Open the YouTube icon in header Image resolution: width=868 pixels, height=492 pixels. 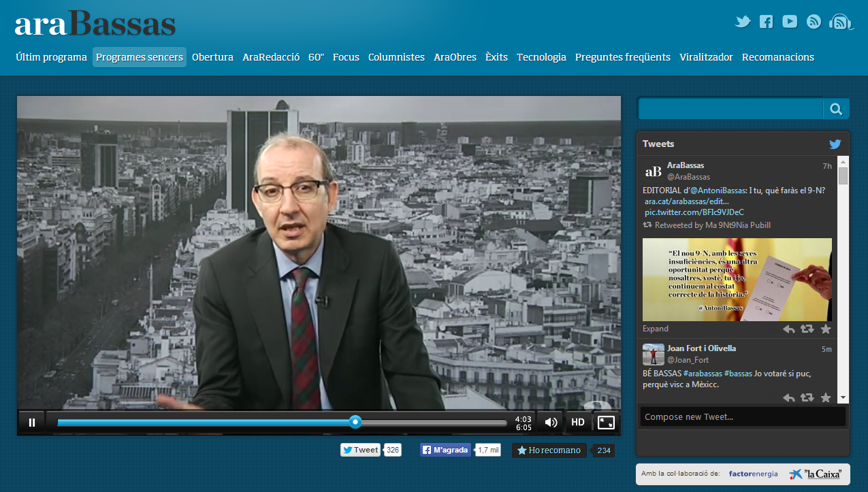pyautogui.click(x=790, y=22)
